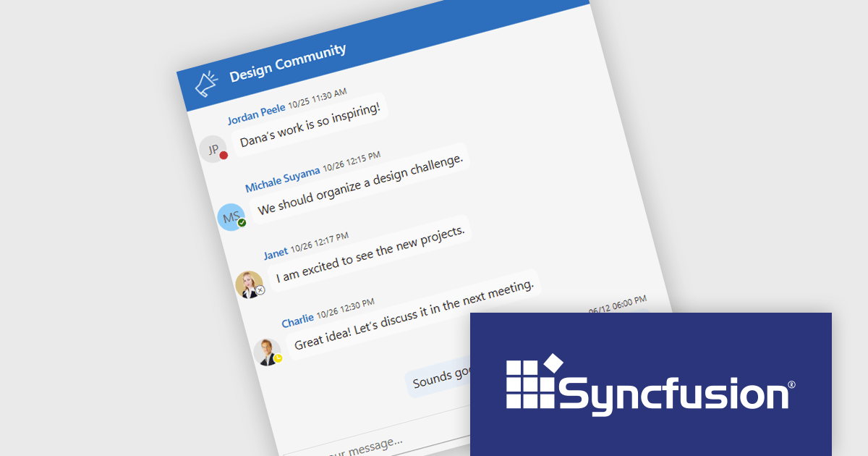Screen dimensions: 868x456
Task: Open Janet's profile photo avatar
Action: coord(250,284)
